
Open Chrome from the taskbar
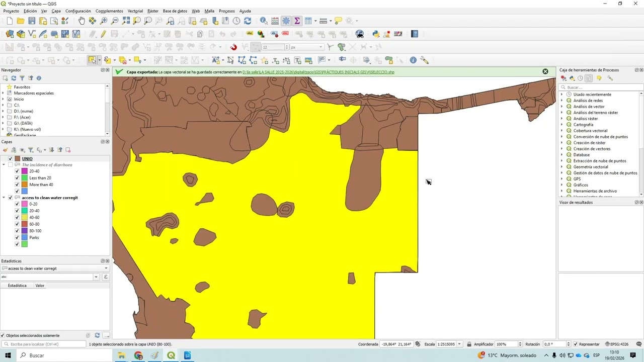click(x=138, y=355)
